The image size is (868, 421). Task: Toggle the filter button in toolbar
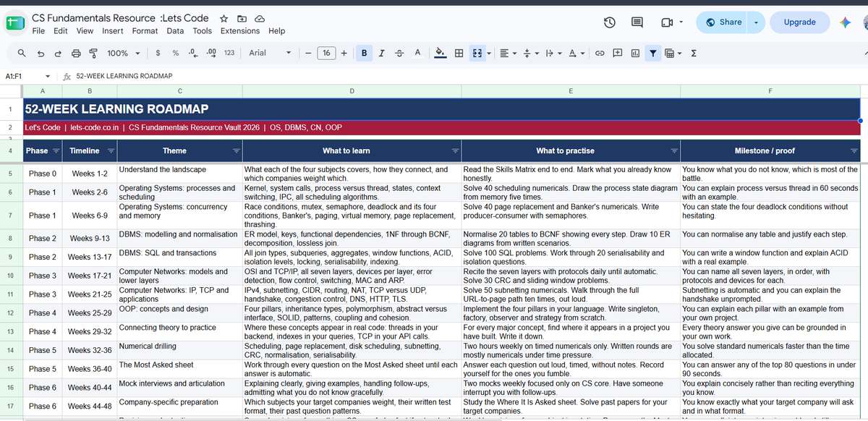(653, 53)
